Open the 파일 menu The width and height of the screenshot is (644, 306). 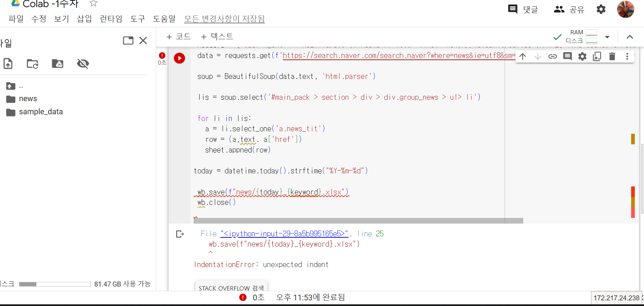pyautogui.click(x=16, y=19)
